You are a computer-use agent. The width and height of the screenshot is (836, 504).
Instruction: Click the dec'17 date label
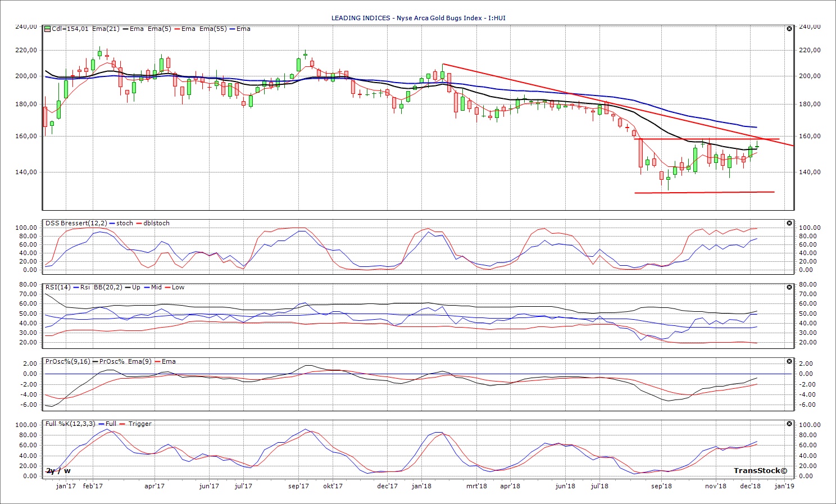[x=388, y=486]
